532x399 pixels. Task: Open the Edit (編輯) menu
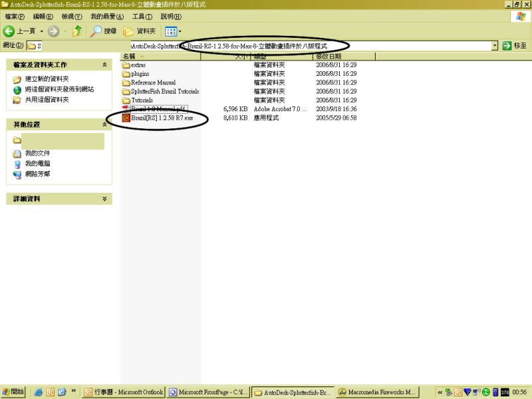[x=43, y=16]
